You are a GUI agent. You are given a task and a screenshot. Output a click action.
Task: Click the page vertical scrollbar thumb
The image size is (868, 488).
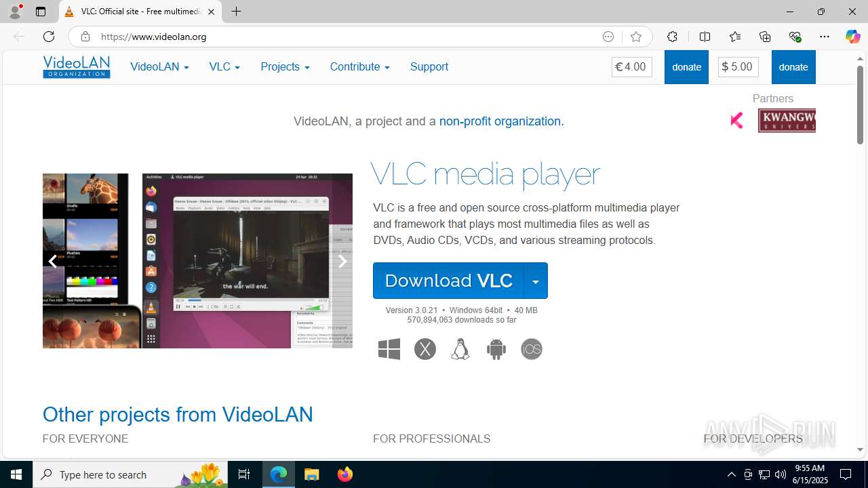tap(860, 104)
